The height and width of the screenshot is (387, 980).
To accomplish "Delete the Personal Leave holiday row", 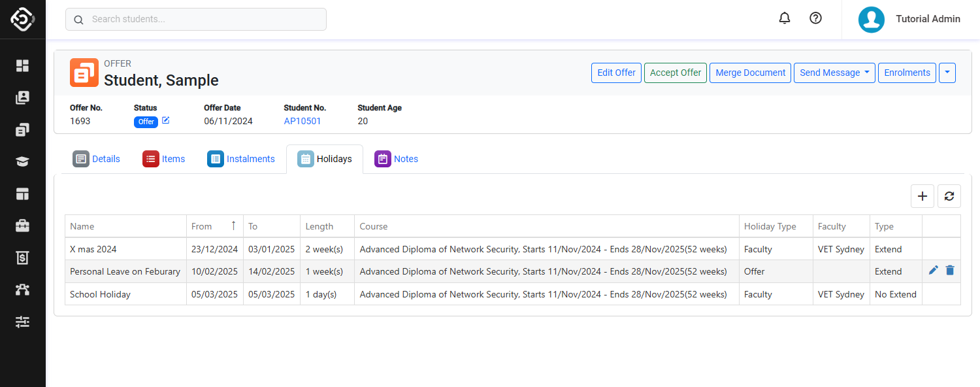I will [x=950, y=271].
